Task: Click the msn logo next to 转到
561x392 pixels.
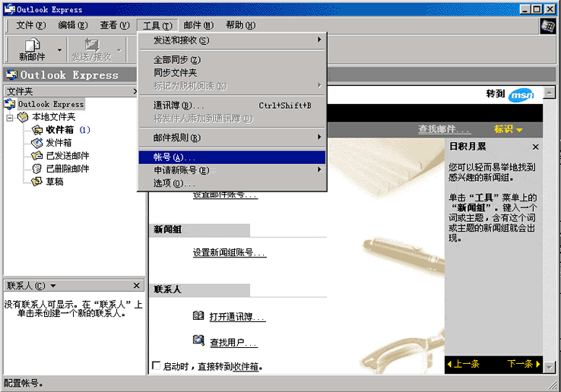Action: pos(521,95)
